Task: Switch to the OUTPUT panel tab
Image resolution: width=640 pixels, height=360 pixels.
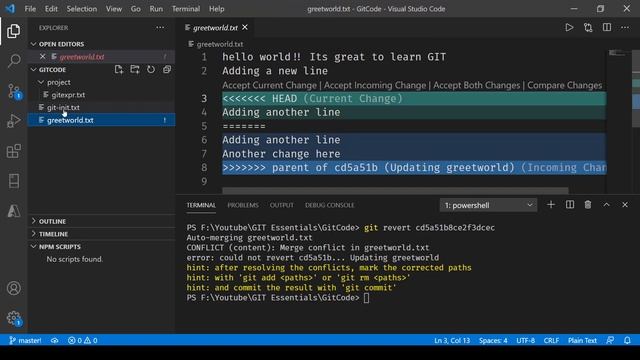Action: click(x=282, y=205)
